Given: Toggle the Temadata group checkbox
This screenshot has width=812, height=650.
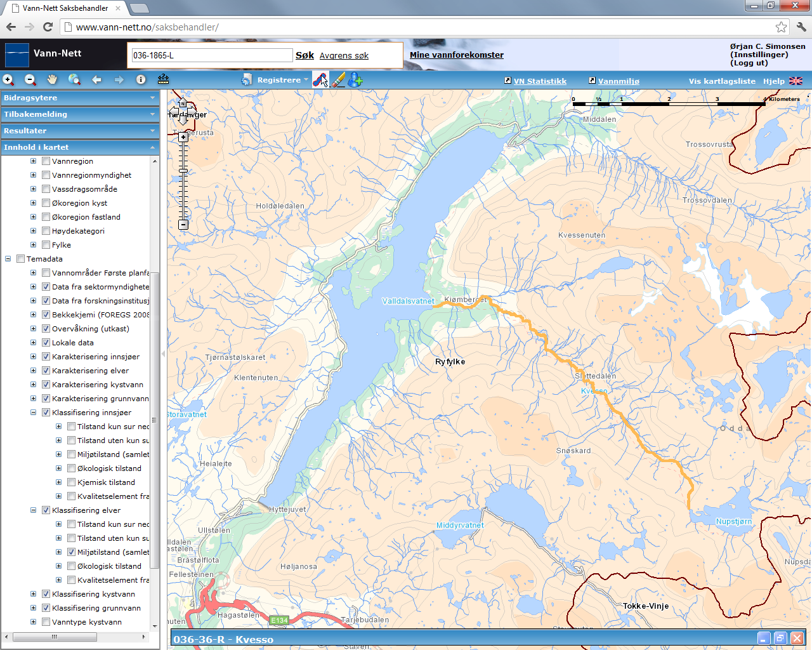Looking at the screenshot, I should 20,259.
